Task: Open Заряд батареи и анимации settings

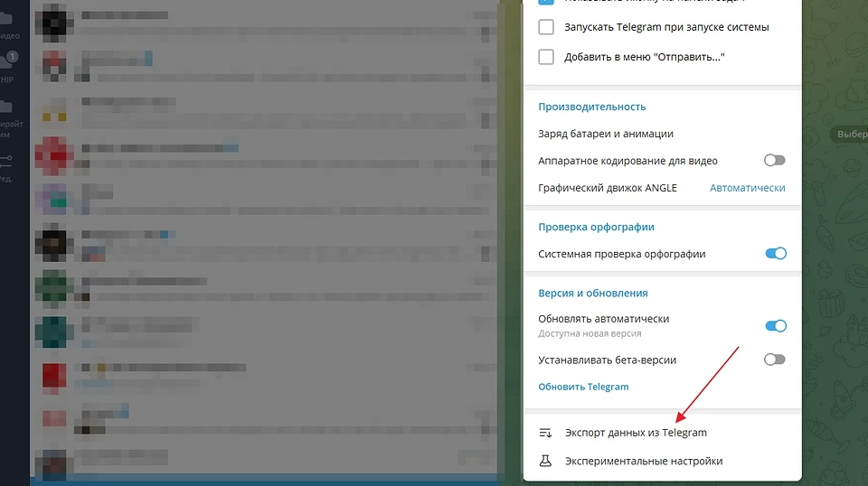Action: (x=605, y=134)
